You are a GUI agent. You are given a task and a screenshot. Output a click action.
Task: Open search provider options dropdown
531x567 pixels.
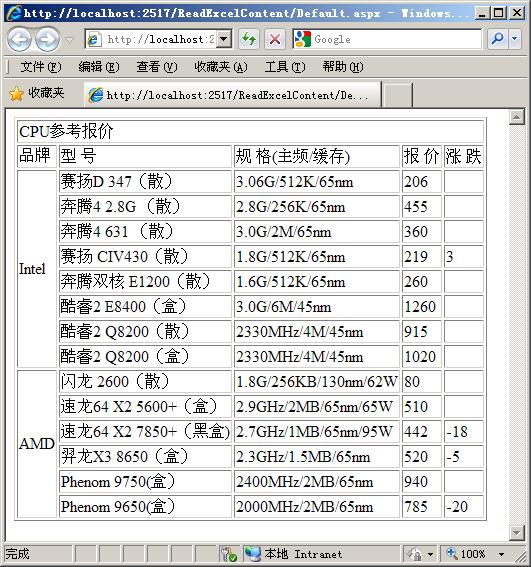coord(514,39)
